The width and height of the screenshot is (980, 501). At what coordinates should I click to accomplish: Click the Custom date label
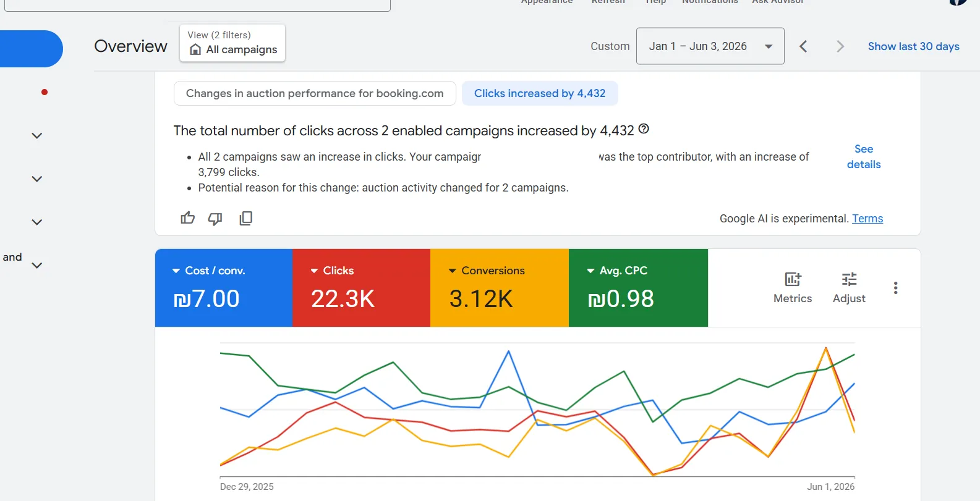[610, 46]
